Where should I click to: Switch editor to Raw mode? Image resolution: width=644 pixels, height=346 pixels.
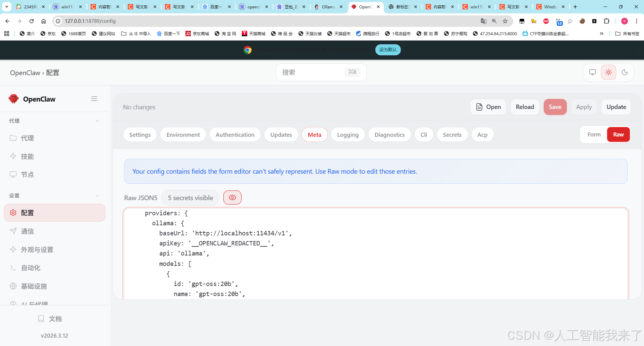click(618, 134)
